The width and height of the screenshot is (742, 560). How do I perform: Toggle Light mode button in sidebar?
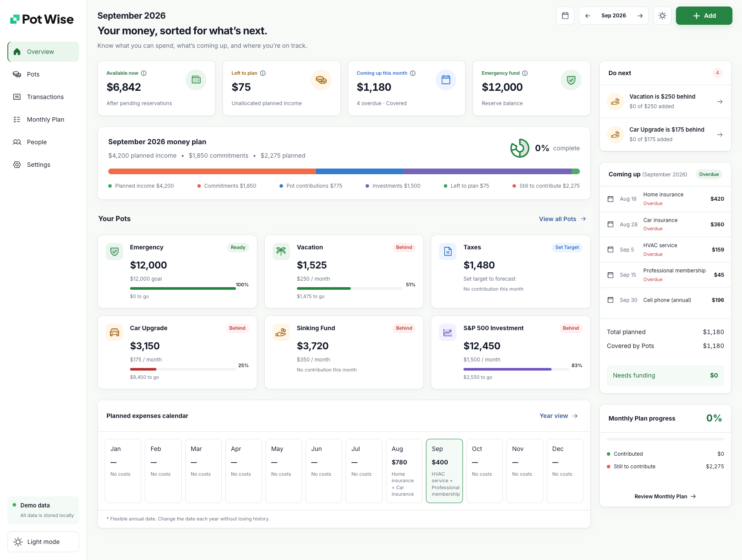point(43,542)
